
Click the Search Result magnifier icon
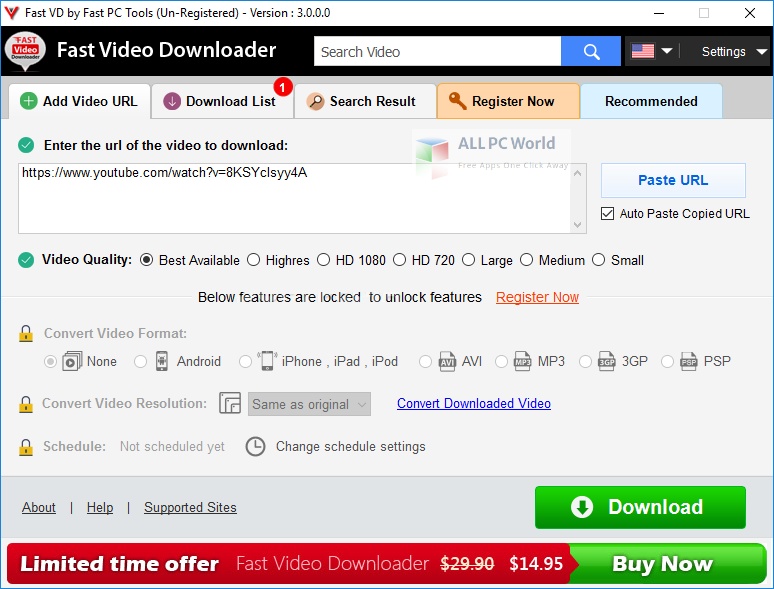tap(315, 101)
